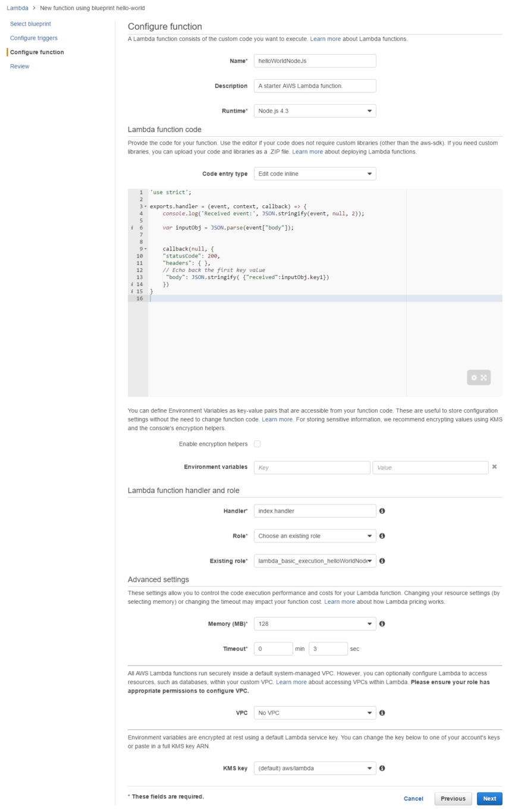
Task: Show info for the Role field
Action: click(x=382, y=535)
